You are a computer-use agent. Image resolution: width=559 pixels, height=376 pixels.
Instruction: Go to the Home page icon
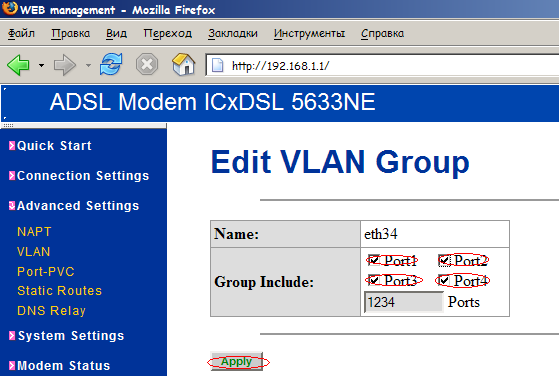pos(184,65)
